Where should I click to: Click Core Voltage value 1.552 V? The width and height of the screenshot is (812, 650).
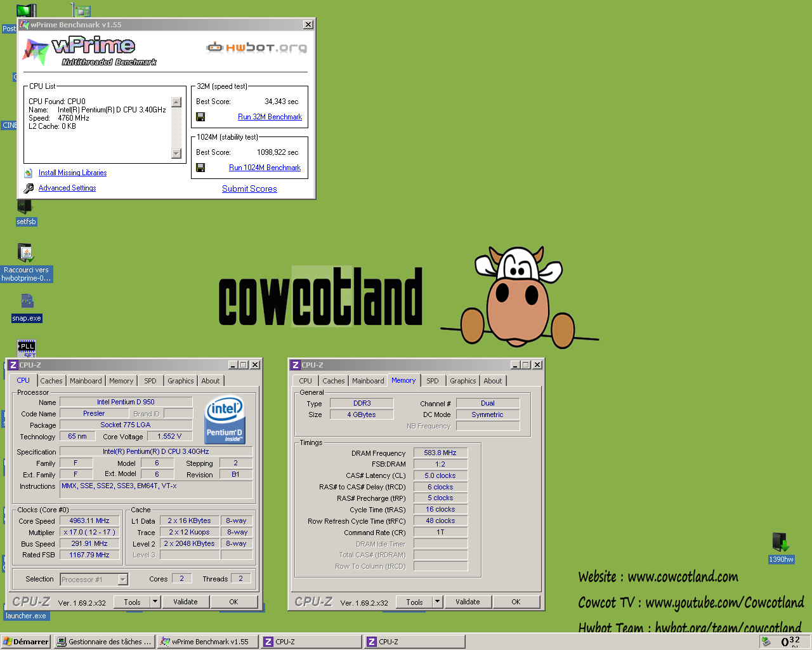pos(169,436)
